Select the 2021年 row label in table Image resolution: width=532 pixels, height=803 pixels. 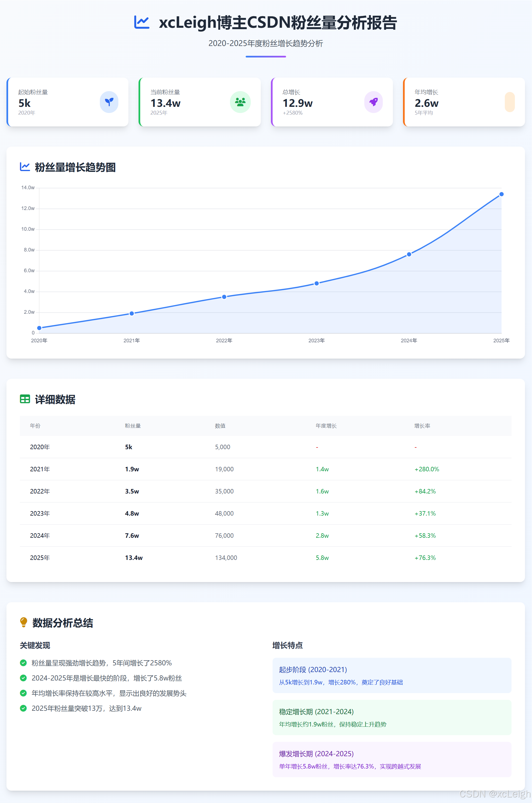tap(40, 469)
